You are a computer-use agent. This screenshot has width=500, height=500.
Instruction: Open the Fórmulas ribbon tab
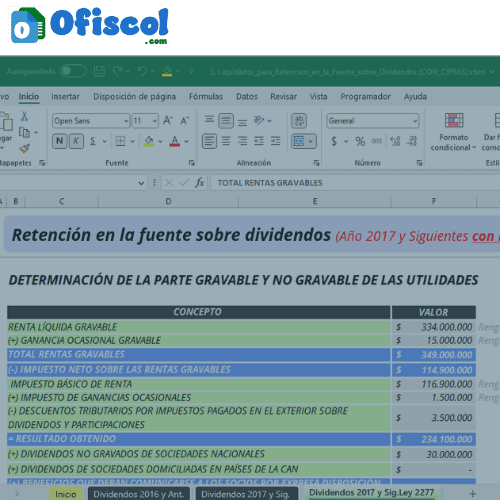(x=206, y=97)
